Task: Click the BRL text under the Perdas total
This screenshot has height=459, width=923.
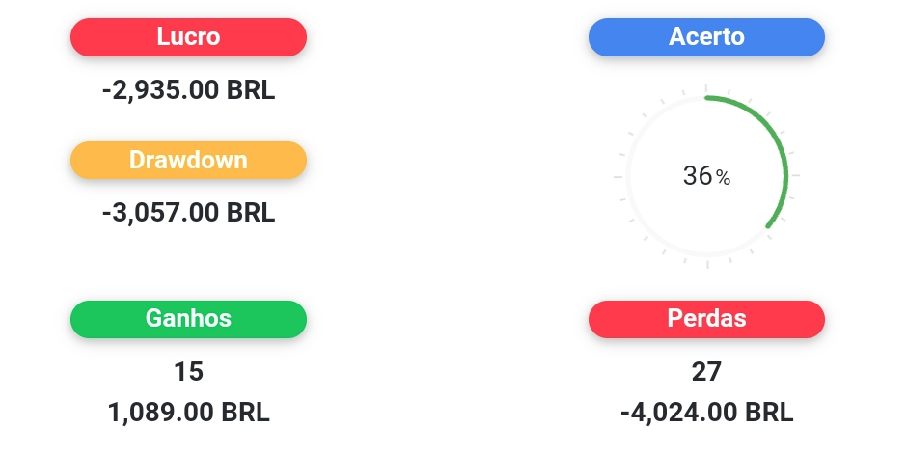Action: coord(769,413)
